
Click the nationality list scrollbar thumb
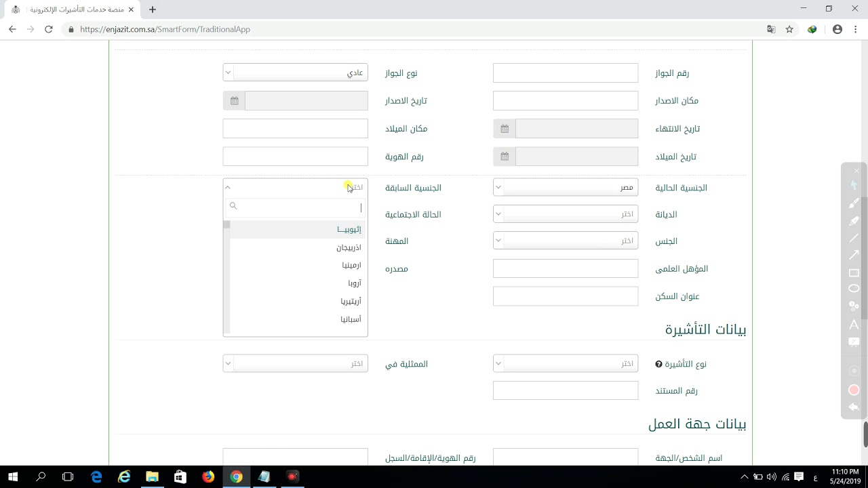point(226,224)
